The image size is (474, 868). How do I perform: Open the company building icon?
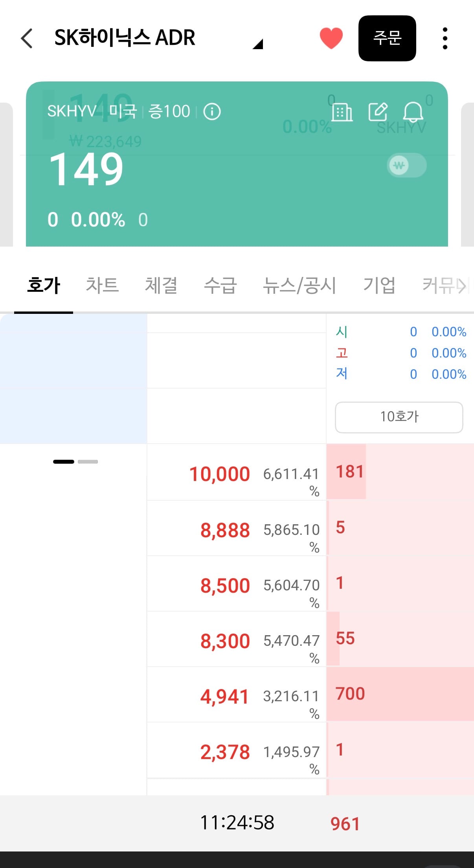342,112
